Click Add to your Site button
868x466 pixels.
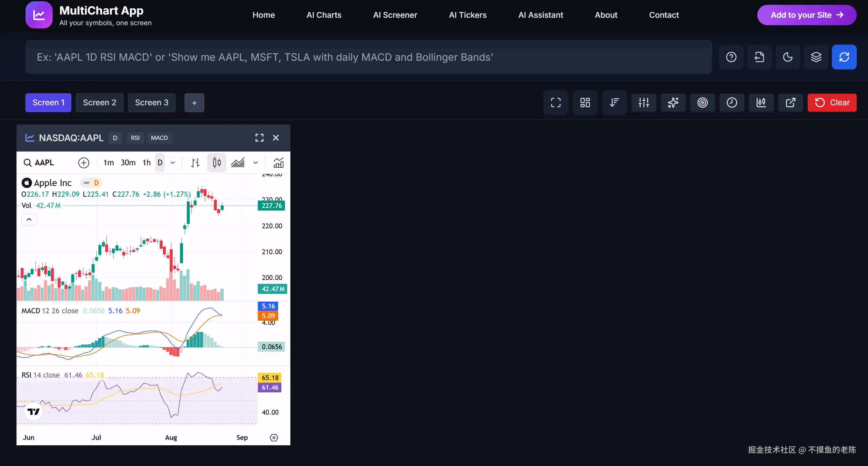tap(806, 15)
